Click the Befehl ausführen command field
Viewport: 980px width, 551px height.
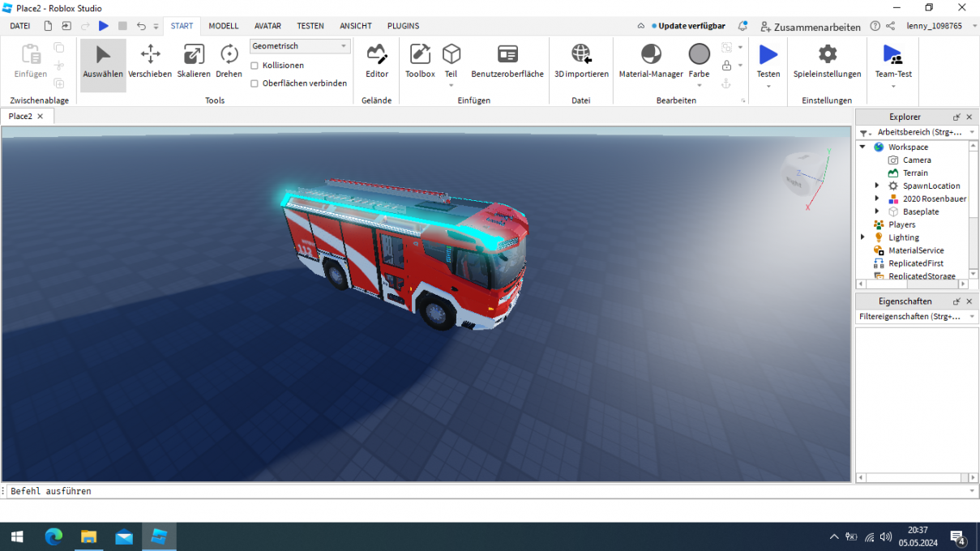tap(486, 491)
